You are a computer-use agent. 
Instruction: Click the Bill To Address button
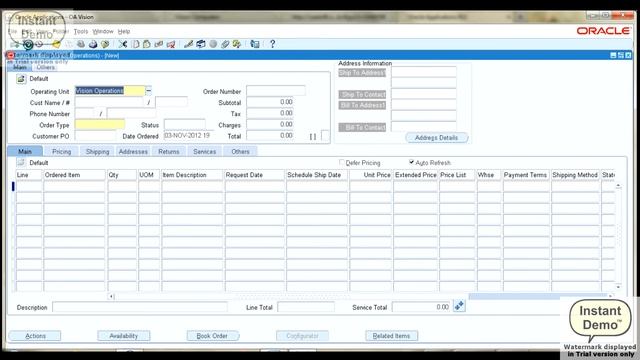pyautogui.click(x=362, y=105)
